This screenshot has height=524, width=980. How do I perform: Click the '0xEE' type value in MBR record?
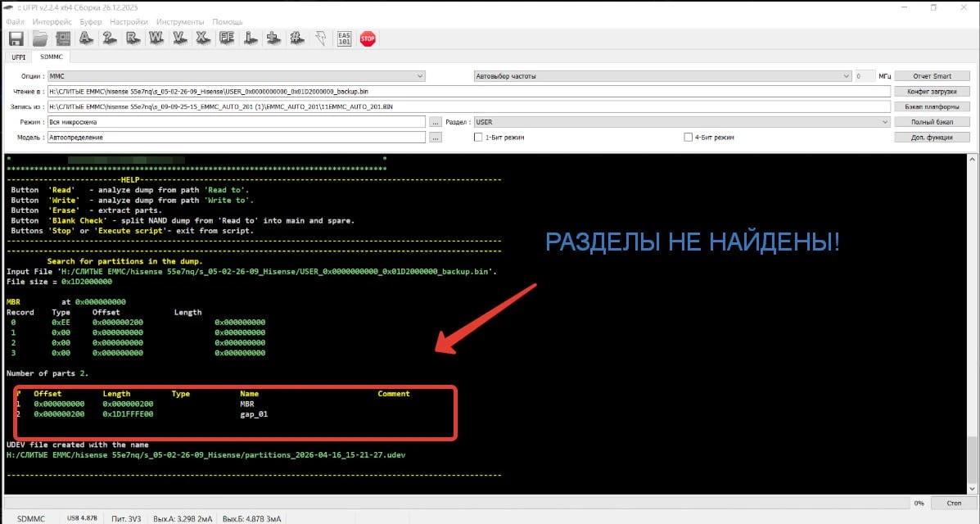61,322
